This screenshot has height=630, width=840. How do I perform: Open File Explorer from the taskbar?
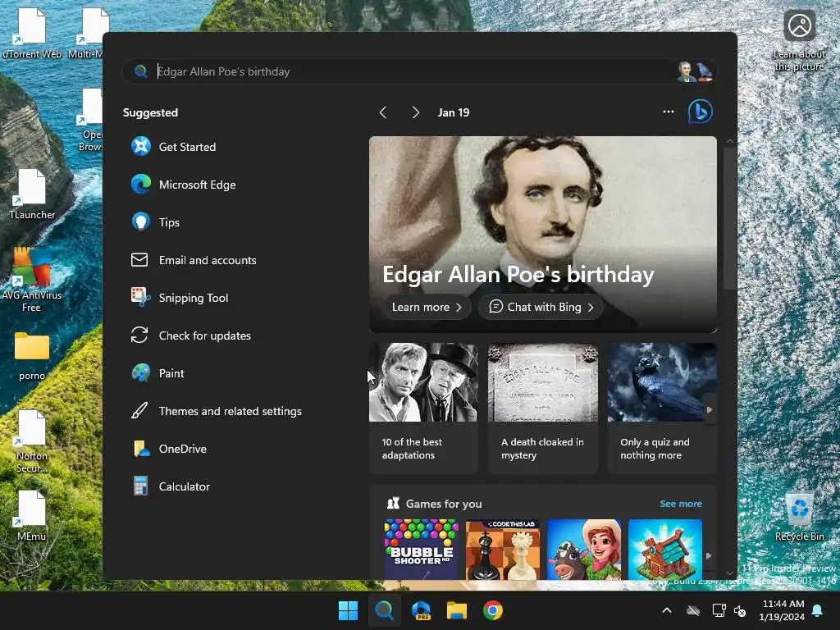point(457,610)
